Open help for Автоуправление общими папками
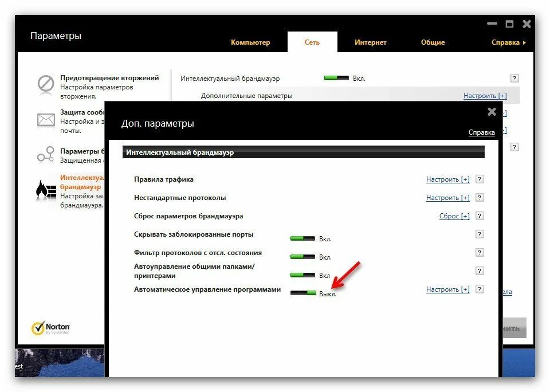The image size is (550, 392). pos(480,271)
